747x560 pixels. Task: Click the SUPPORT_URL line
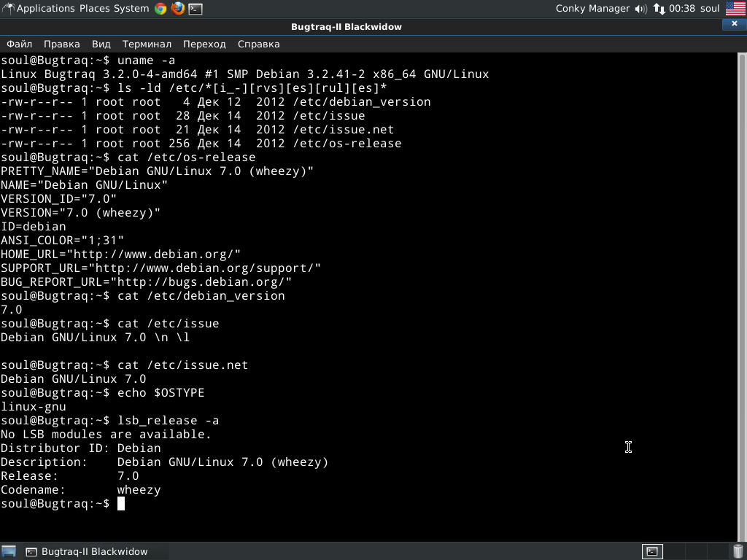pyautogui.click(x=160, y=268)
